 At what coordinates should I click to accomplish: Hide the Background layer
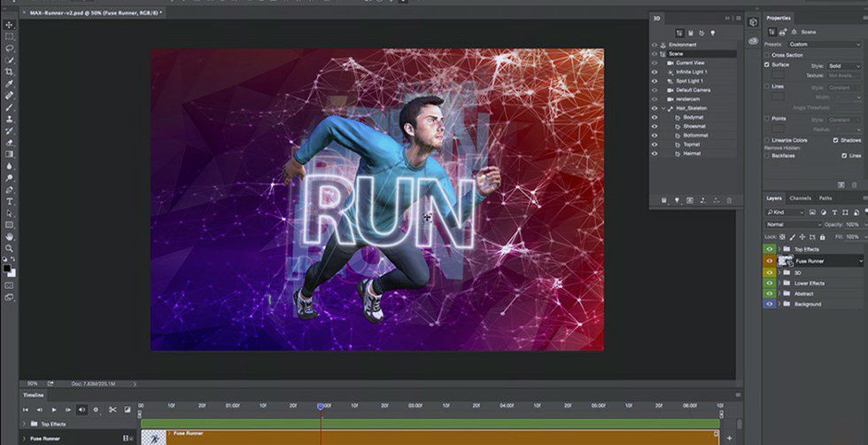click(x=769, y=304)
